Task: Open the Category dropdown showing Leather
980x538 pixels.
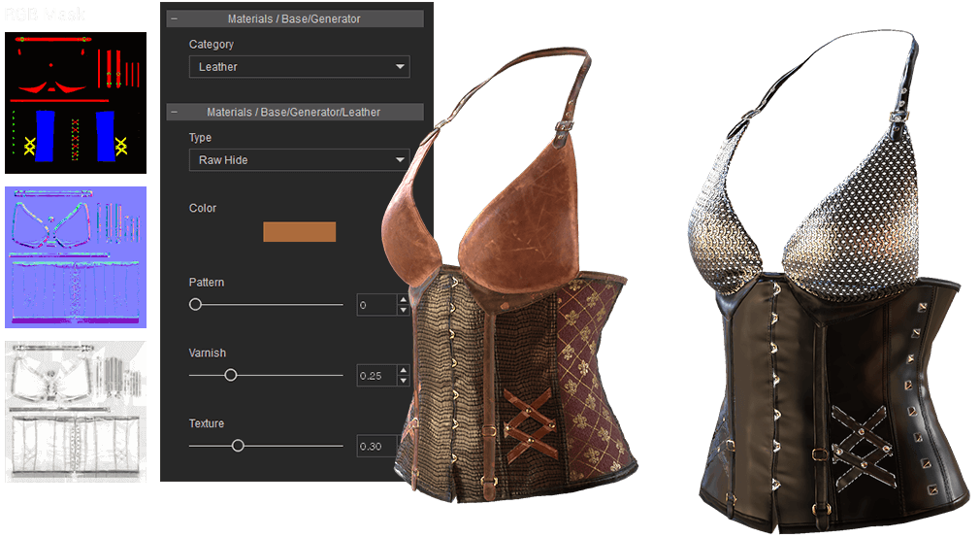Action: [299, 67]
